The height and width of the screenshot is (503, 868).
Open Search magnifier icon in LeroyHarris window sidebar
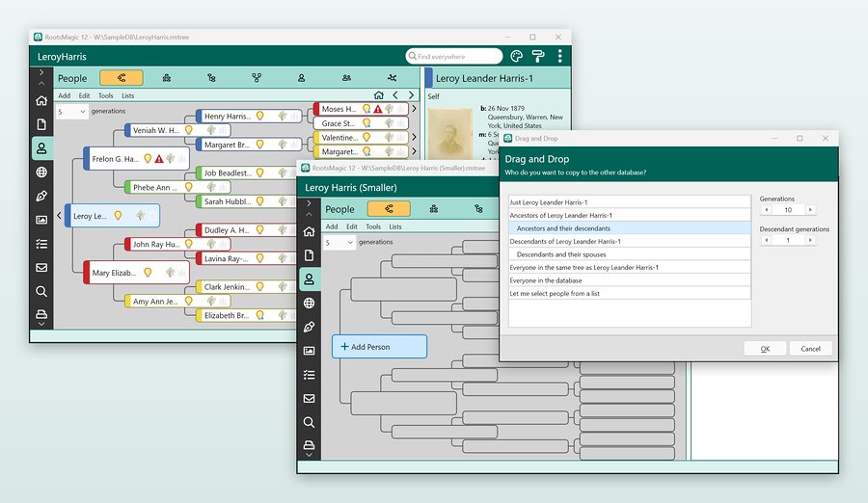[x=41, y=291]
